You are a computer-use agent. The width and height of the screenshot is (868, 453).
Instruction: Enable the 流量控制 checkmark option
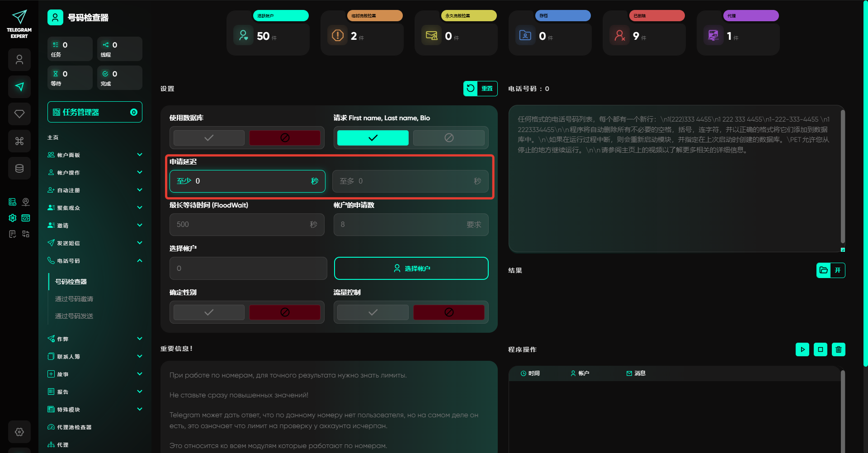373,312
